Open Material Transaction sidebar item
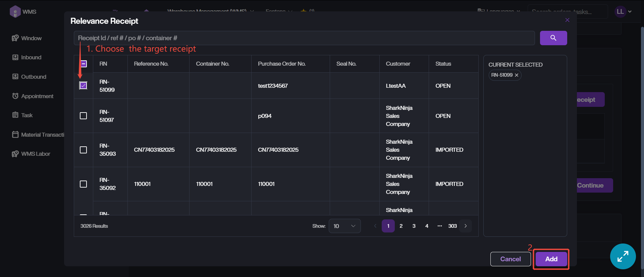Viewport: 644px width, 277px height. (x=42, y=135)
